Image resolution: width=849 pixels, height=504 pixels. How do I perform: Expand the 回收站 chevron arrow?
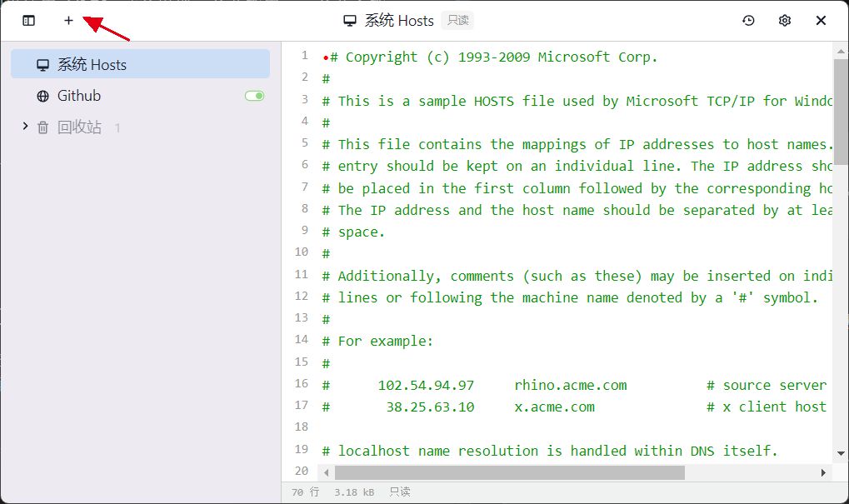[x=25, y=127]
